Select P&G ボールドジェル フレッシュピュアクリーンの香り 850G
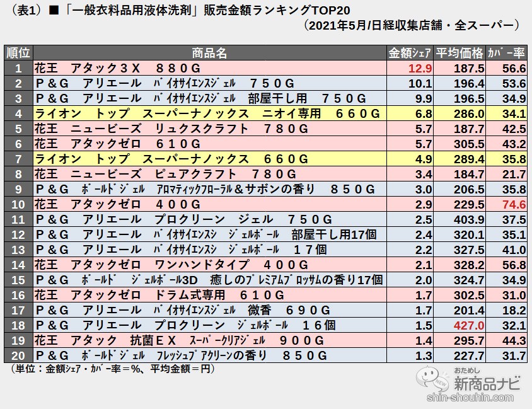 (209, 355)
